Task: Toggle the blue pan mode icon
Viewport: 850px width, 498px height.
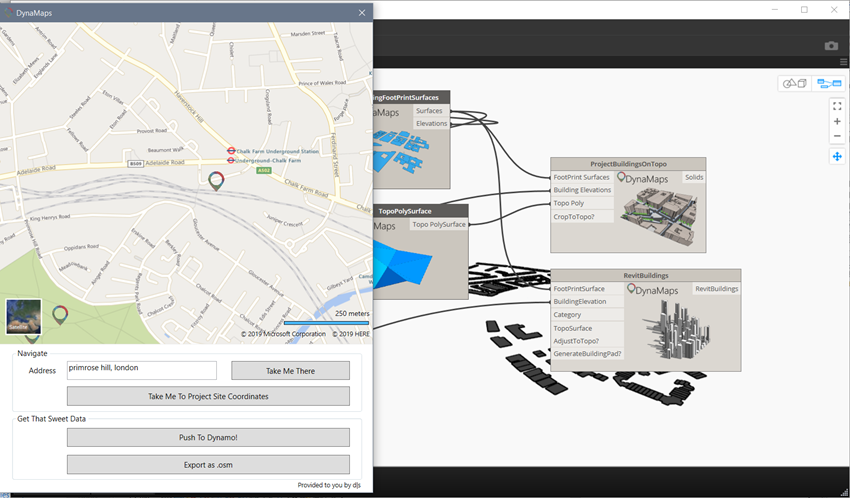Action: pos(837,157)
